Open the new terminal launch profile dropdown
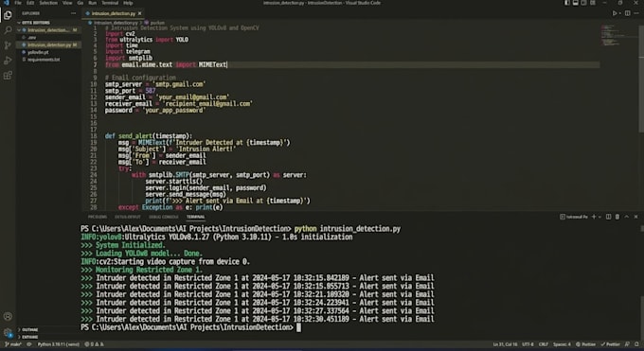 tap(599, 217)
